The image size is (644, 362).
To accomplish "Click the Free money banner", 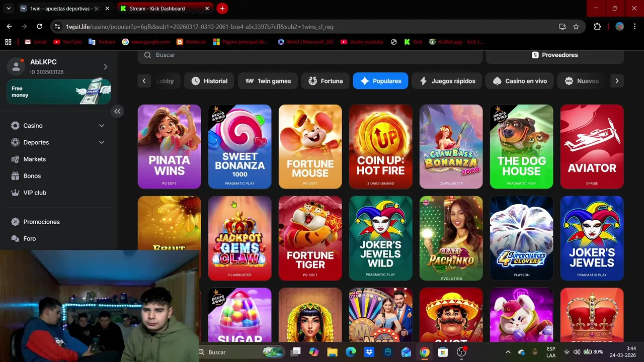I will point(58,92).
